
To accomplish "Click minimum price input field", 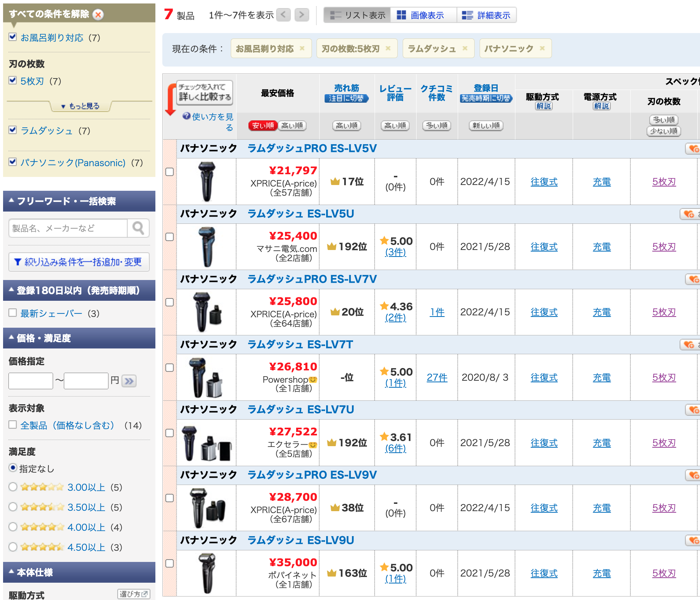I will click(31, 381).
